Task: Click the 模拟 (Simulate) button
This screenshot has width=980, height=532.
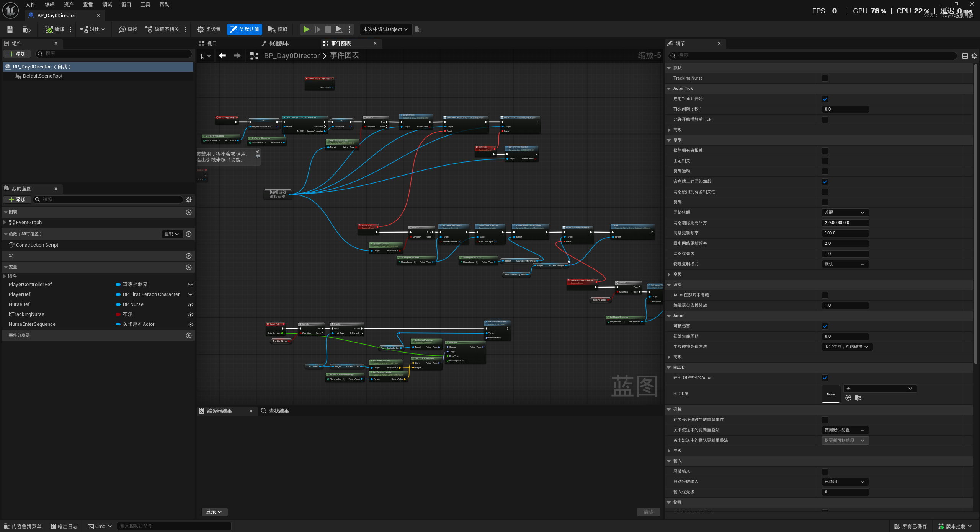Action: pos(278,29)
